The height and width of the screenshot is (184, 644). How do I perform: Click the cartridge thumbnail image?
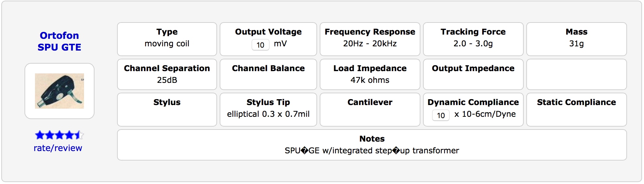59,91
